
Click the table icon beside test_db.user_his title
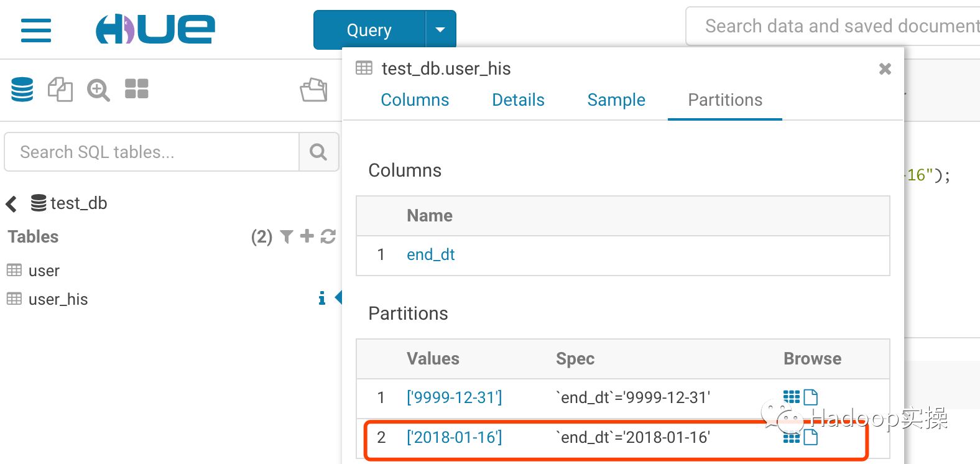click(364, 68)
